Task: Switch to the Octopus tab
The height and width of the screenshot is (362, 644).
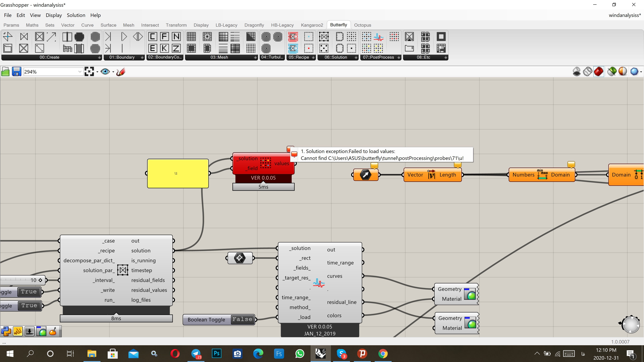Action: click(362, 25)
